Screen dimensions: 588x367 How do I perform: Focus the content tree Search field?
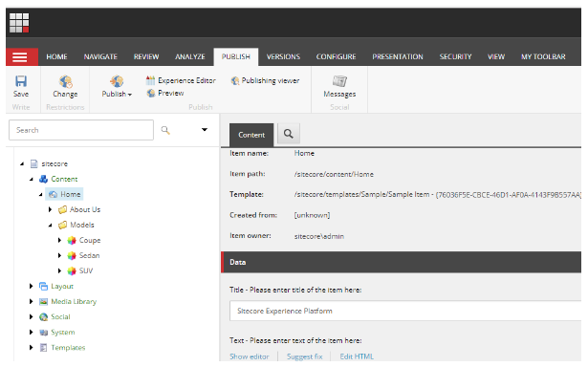point(81,130)
